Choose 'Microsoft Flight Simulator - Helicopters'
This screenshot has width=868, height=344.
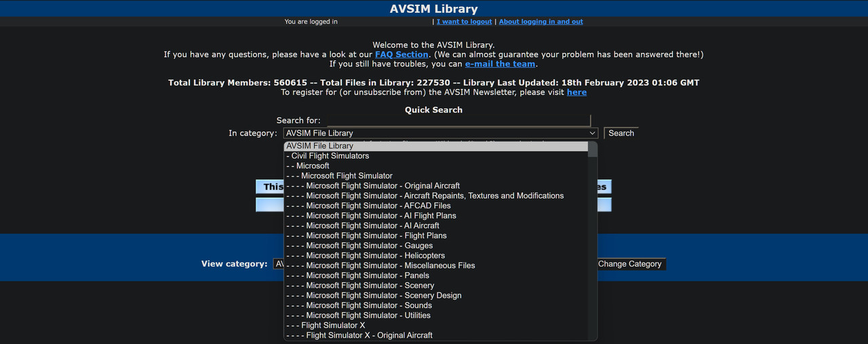436,256
